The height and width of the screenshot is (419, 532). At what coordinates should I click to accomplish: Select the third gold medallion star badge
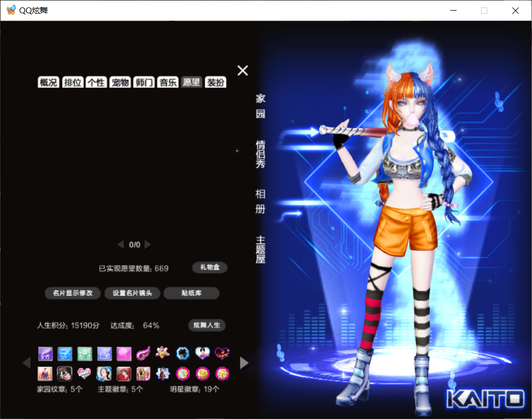(222, 374)
